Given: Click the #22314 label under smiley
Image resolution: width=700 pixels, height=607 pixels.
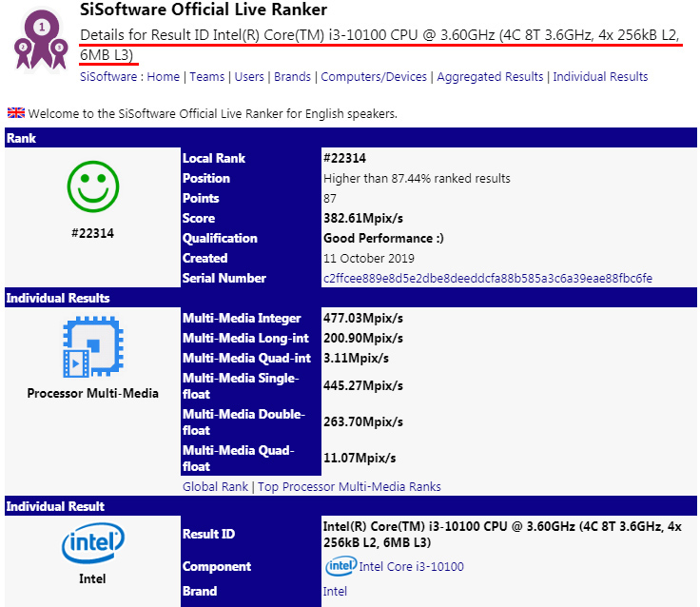Looking at the screenshot, I should coord(93,233).
